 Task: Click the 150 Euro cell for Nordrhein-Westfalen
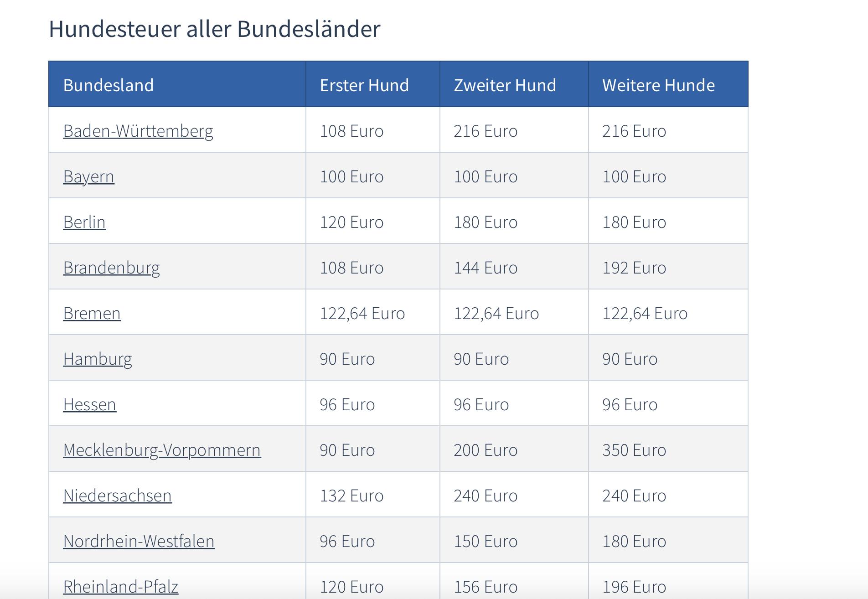tap(485, 541)
